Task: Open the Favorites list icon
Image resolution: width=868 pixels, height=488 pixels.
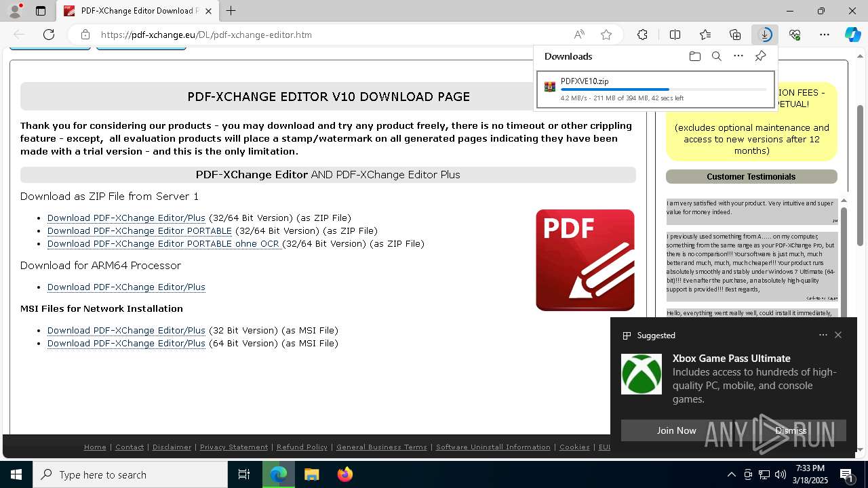Action: pos(705,35)
